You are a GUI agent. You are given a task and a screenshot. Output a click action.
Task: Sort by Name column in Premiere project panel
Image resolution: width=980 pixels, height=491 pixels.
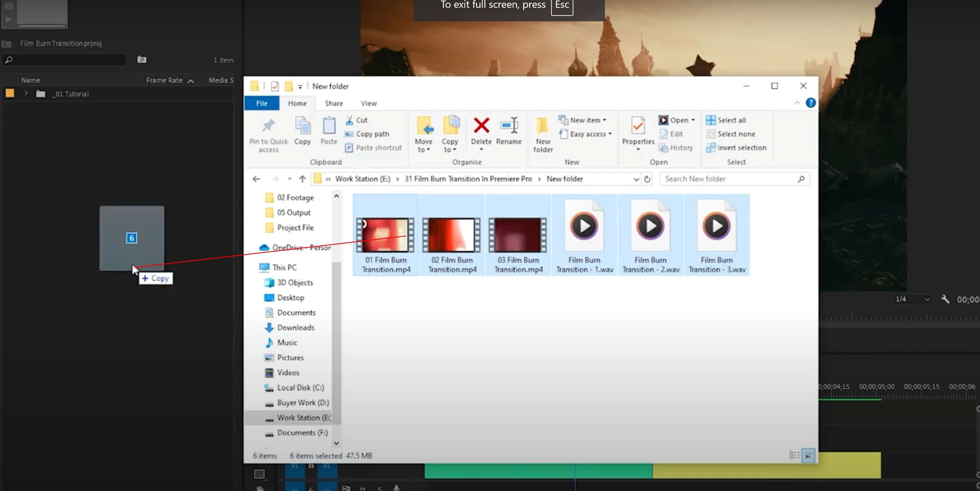(30, 80)
